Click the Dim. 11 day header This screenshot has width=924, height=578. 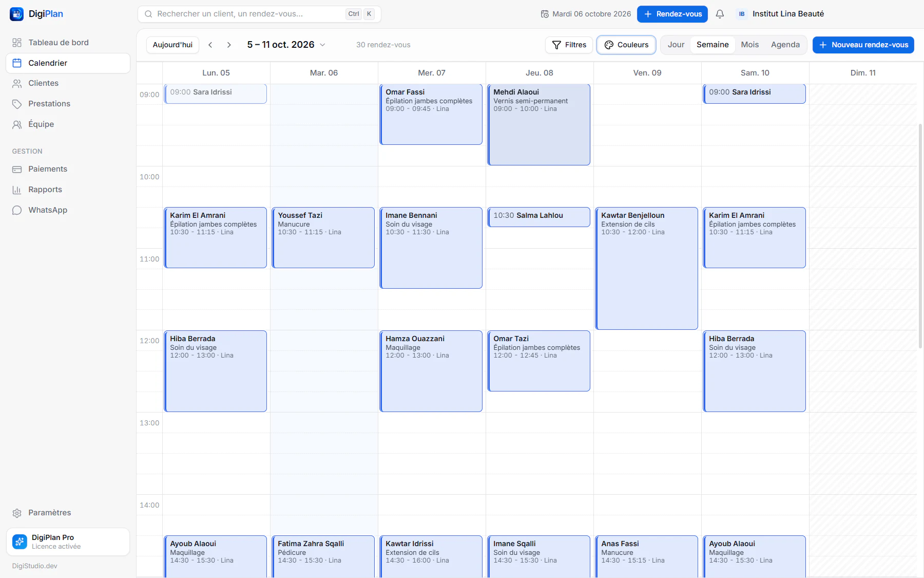(x=863, y=73)
